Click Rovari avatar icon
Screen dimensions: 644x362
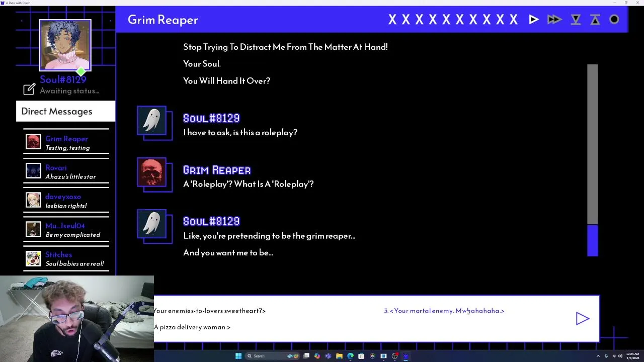[x=33, y=171]
